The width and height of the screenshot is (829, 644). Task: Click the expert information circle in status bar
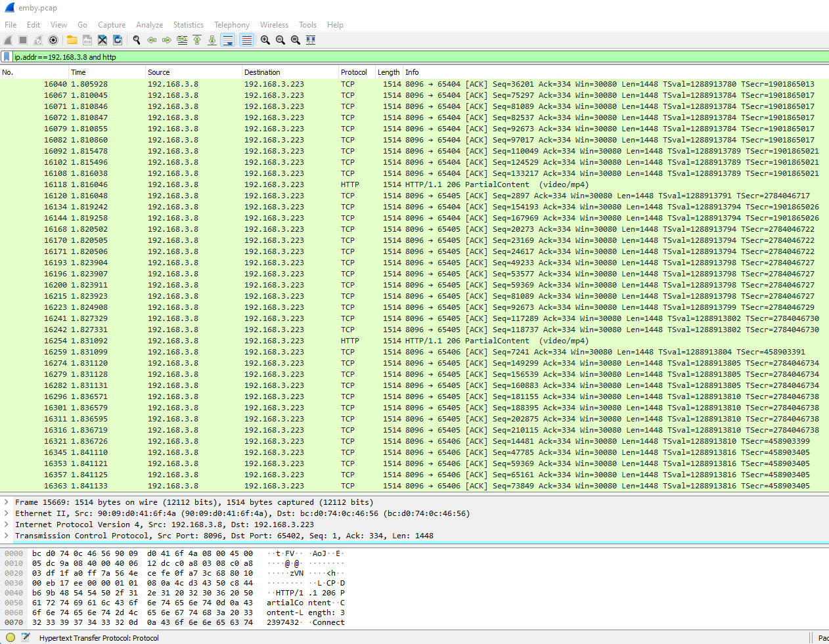[11, 637]
